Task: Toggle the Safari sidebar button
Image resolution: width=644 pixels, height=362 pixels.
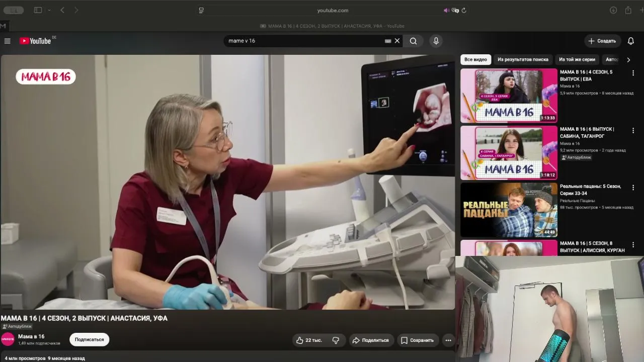Action: [x=38, y=10]
